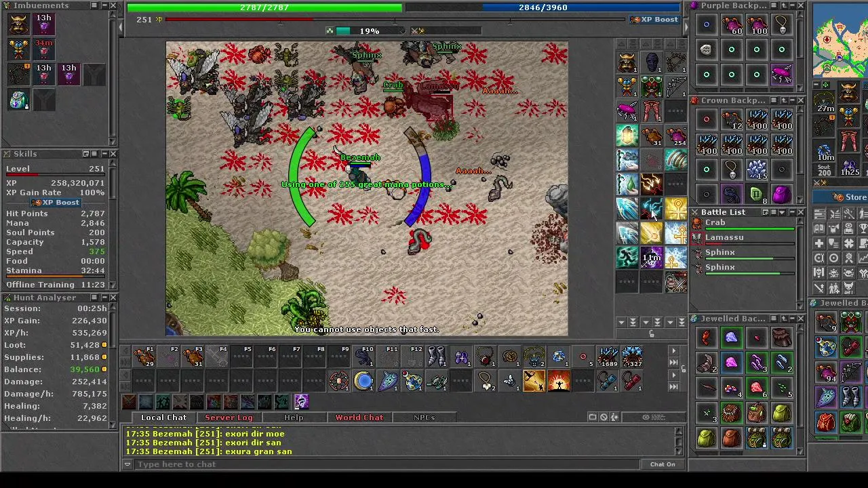Image resolution: width=868 pixels, height=488 pixels.
Task: Click the 254 potion slot in side bar
Action: point(676,135)
